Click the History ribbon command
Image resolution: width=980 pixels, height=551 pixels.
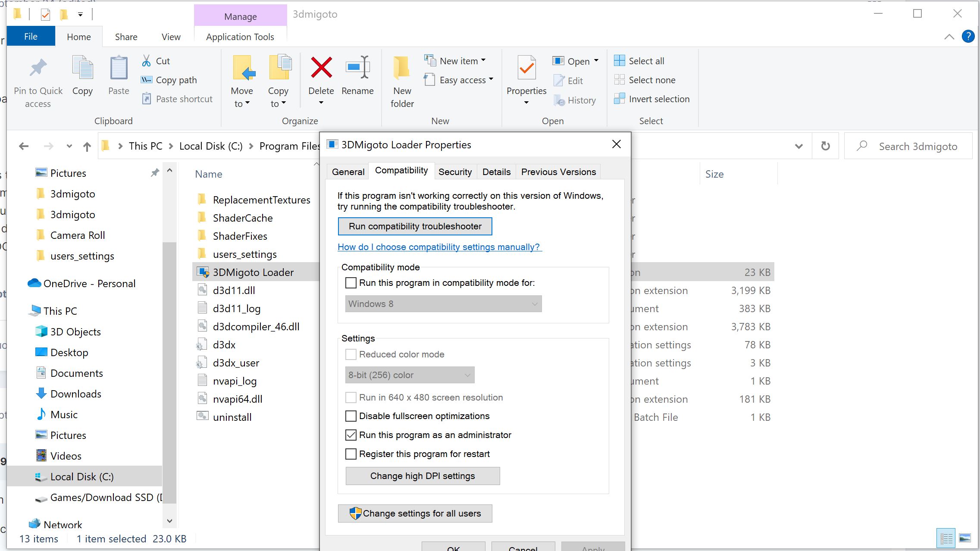point(575,100)
